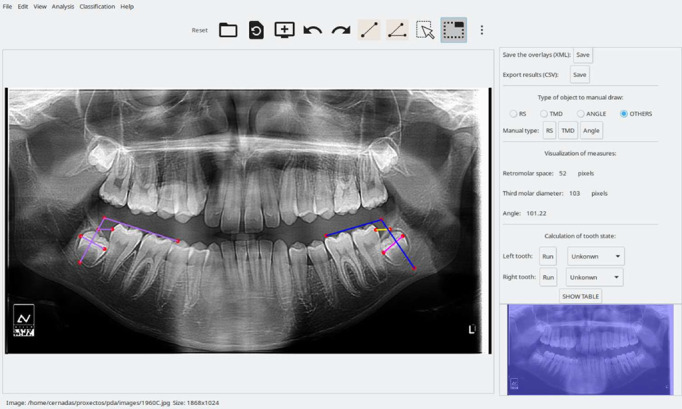The image size is (682, 409).
Task: Open the Classification menu
Action: 97,7
